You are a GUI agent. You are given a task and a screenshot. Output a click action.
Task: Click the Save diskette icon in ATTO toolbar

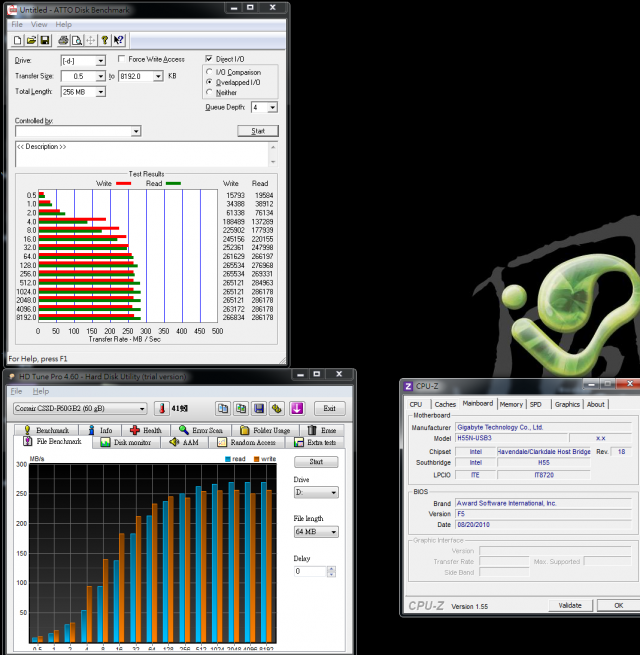pyautogui.click(x=45, y=40)
